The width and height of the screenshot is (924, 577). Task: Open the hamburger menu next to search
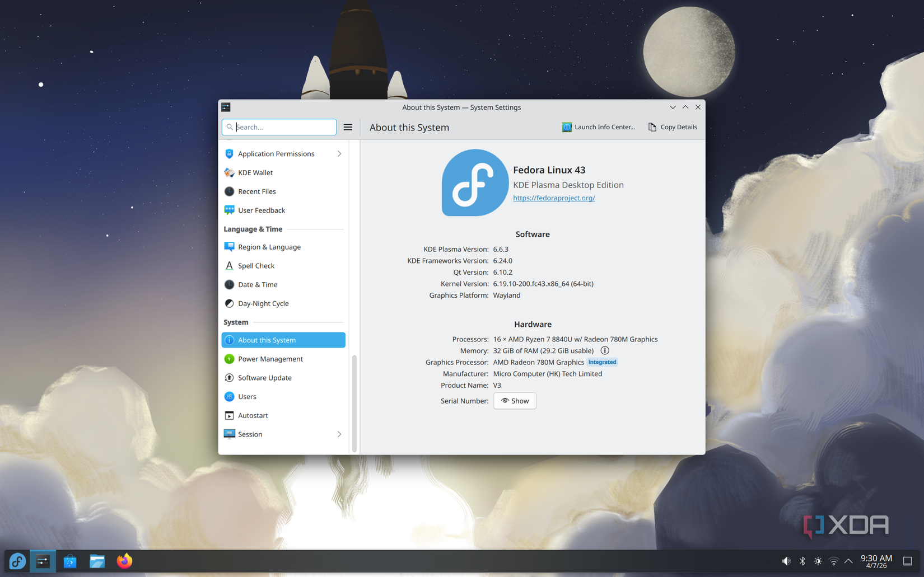point(348,127)
